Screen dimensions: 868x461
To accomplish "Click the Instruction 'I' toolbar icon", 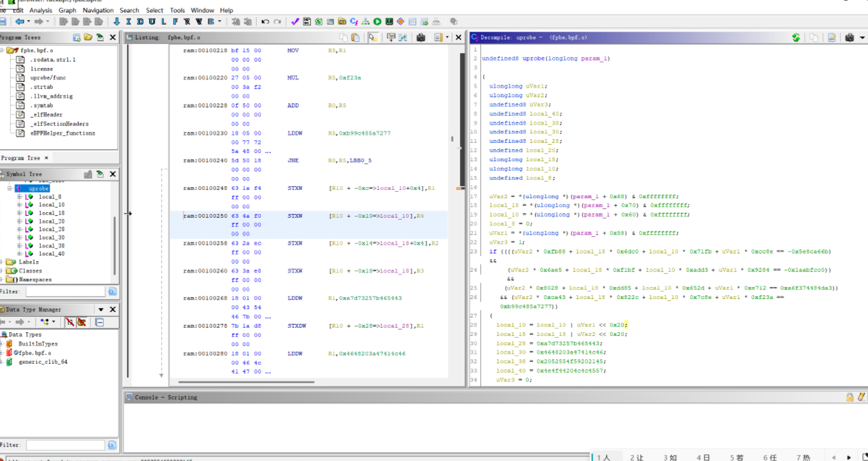I will (128, 22).
